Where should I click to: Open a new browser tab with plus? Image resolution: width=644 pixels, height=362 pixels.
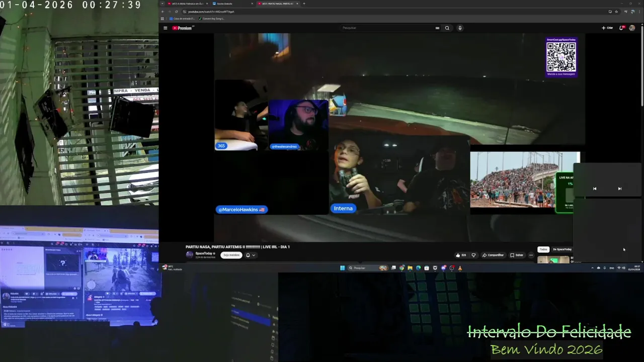point(304,4)
